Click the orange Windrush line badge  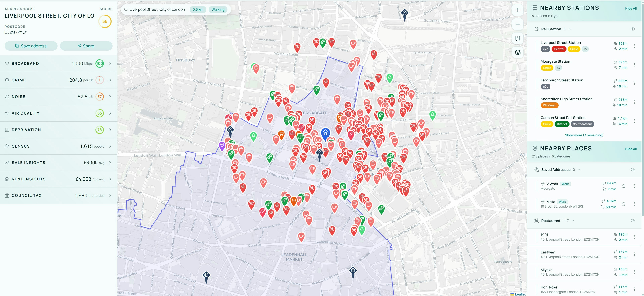click(550, 105)
